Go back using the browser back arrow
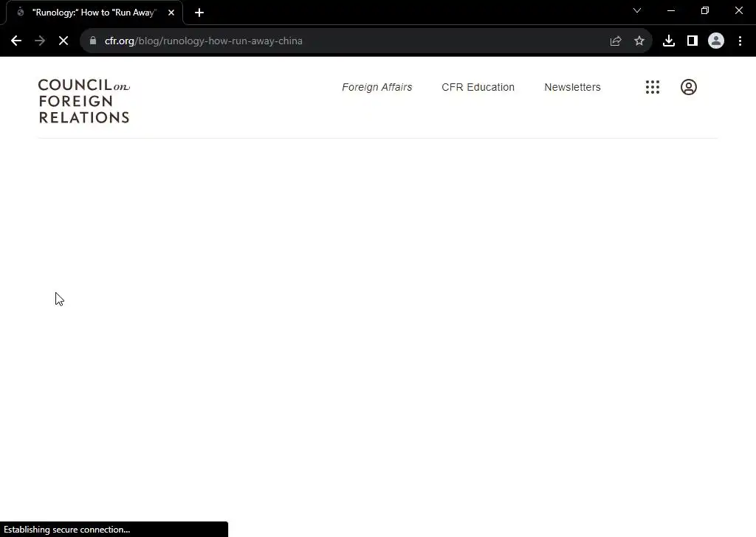756x537 pixels. coord(16,41)
